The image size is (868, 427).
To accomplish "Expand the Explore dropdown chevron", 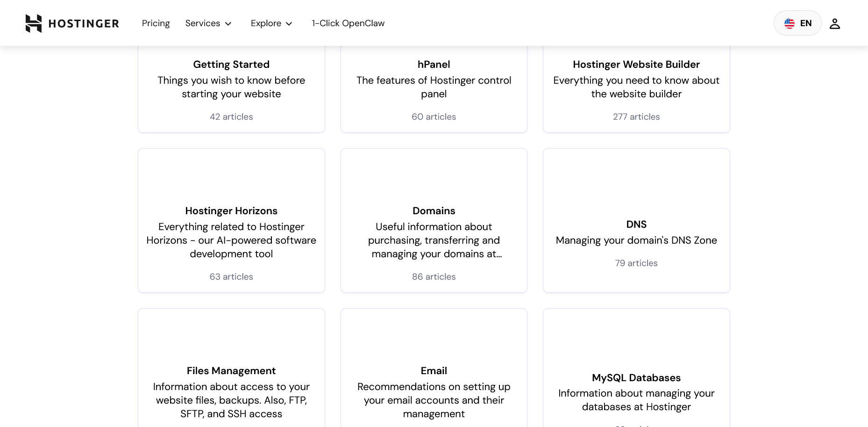I will coord(289,24).
